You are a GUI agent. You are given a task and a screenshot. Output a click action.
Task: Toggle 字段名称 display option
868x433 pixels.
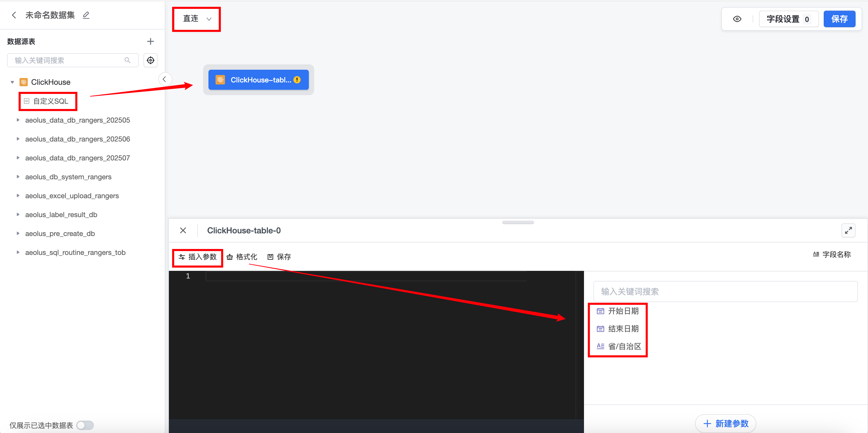pos(832,254)
